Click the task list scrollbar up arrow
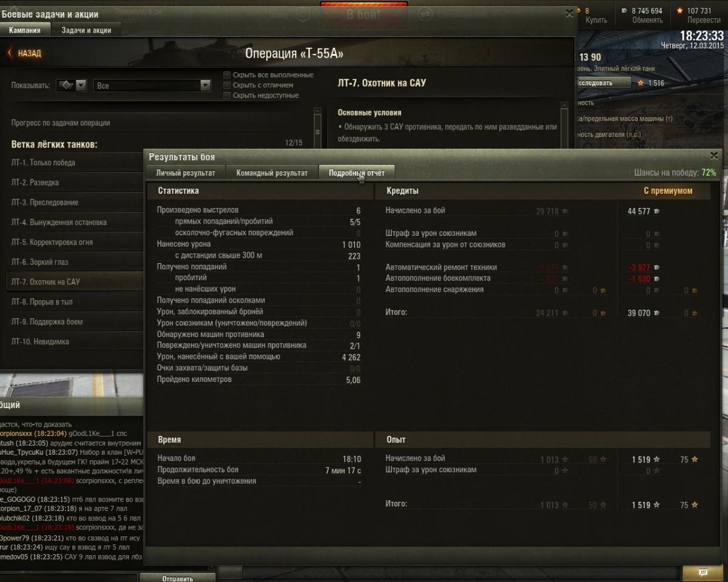The width and height of the screenshot is (728, 582). (x=317, y=112)
